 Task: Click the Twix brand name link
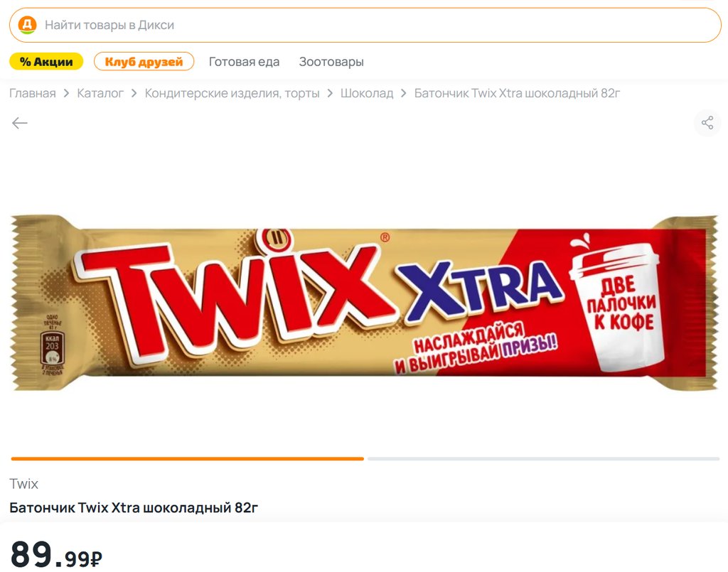23,484
